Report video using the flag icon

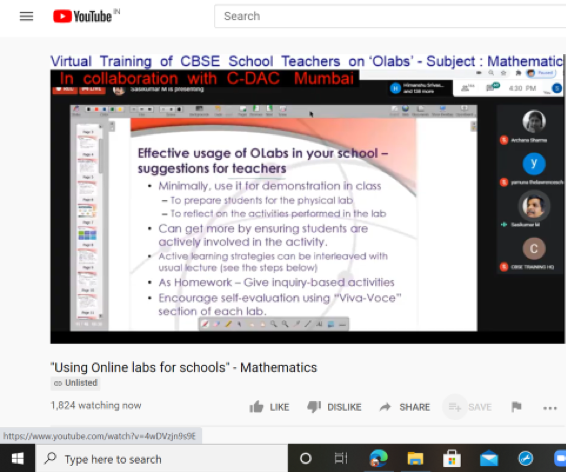tap(517, 407)
